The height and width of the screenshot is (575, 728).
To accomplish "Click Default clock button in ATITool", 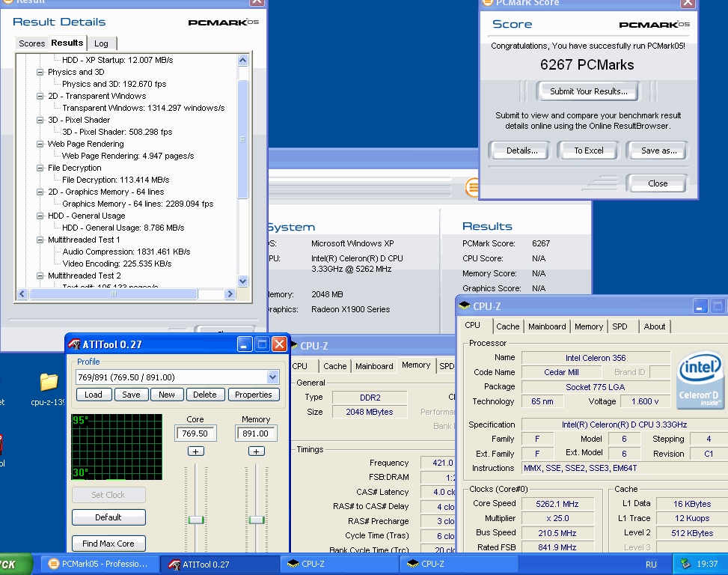I will tap(108, 517).
